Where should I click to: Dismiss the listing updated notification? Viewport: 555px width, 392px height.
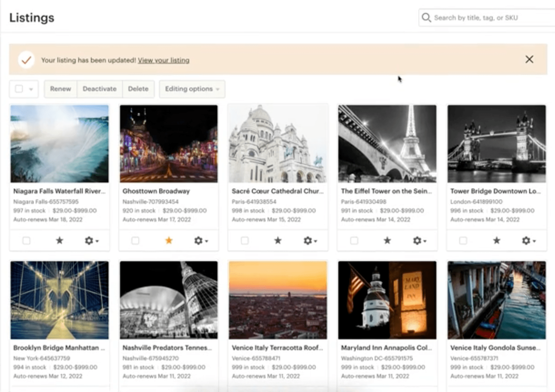tap(529, 59)
